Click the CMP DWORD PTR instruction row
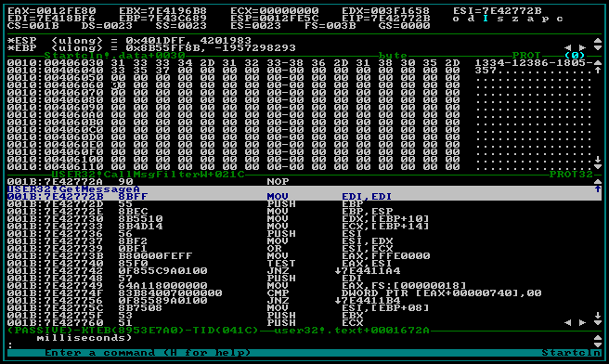609x364 pixels. (275, 292)
